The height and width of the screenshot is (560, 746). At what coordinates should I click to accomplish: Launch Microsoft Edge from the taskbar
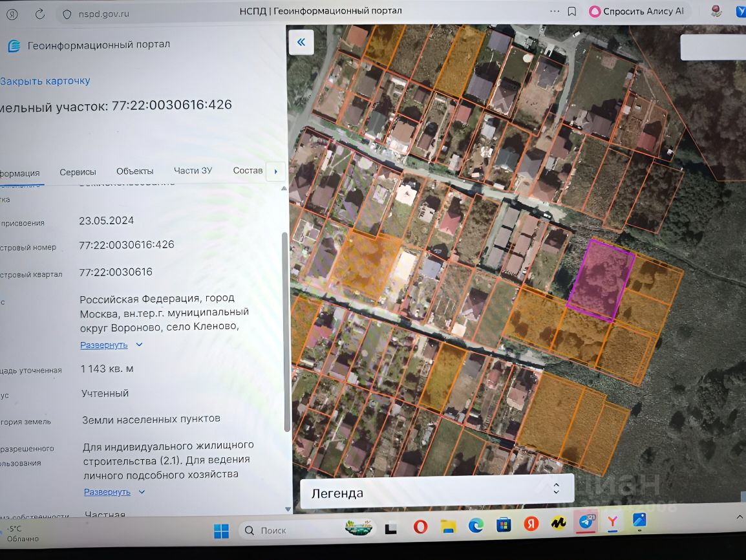pyautogui.click(x=476, y=525)
